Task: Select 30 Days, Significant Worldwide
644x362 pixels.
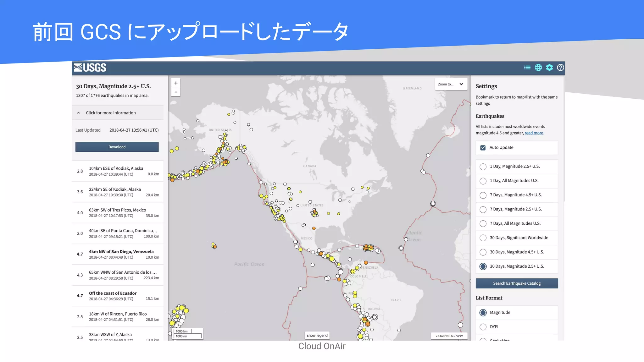Action: point(517,238)
